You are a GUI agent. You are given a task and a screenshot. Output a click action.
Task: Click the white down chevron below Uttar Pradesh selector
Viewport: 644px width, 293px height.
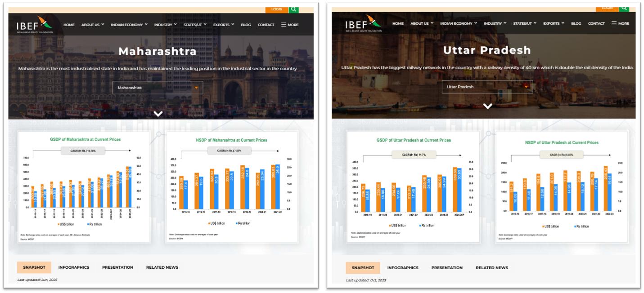pyautogui.click(x=487, y=106)
